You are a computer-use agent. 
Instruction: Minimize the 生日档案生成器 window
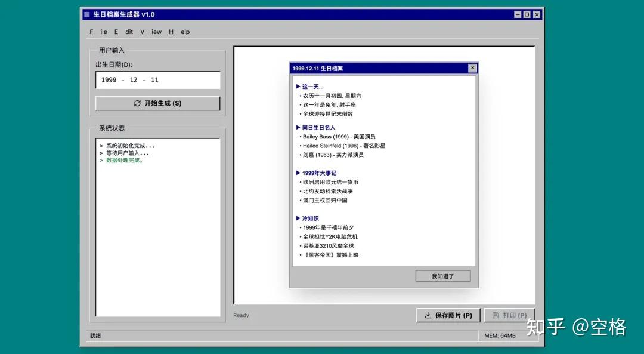(x=517, y=14)
